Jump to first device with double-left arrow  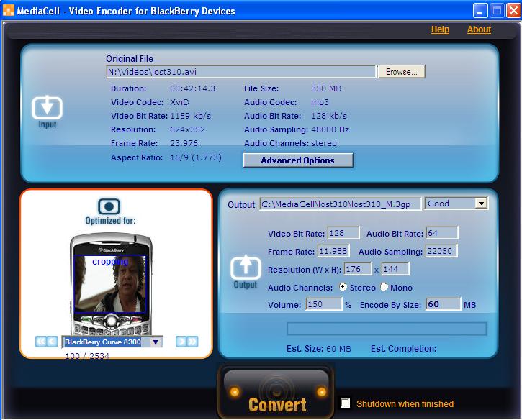(x=40, y=342)
